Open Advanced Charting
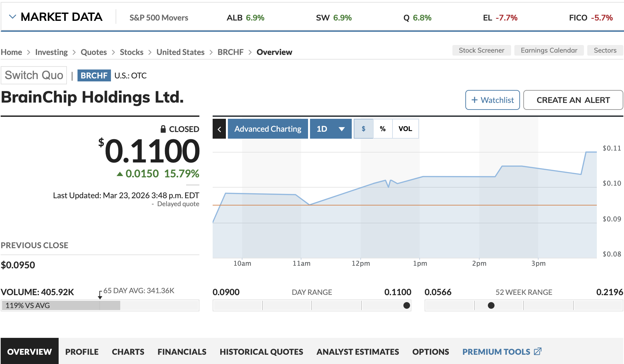624x364 pixels. pos(267,129)
